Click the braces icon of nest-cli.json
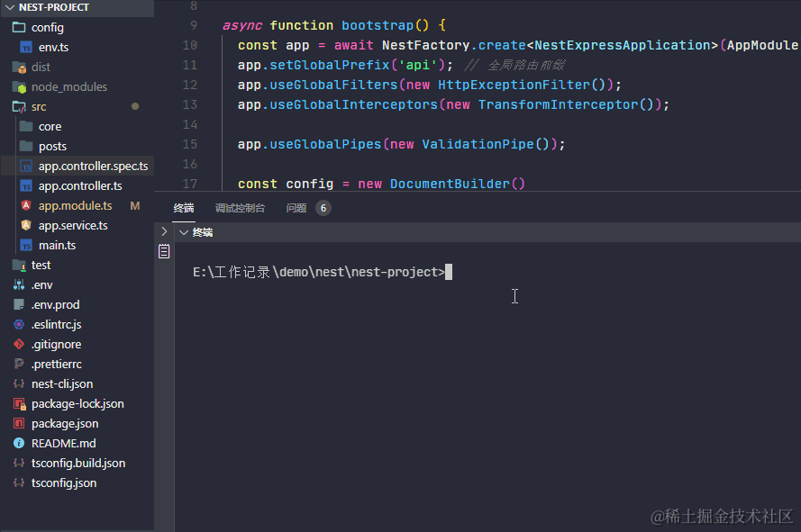 pos(19,383)
